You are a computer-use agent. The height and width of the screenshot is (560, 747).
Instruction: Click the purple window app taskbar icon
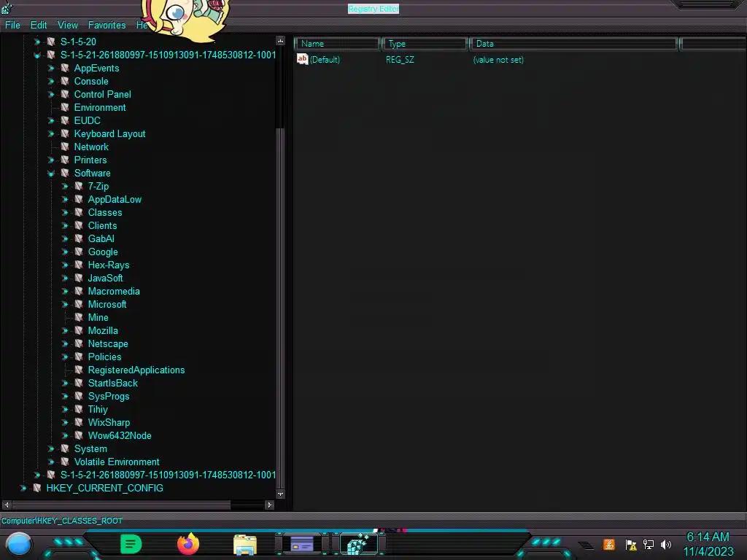(x=302, y=544)
